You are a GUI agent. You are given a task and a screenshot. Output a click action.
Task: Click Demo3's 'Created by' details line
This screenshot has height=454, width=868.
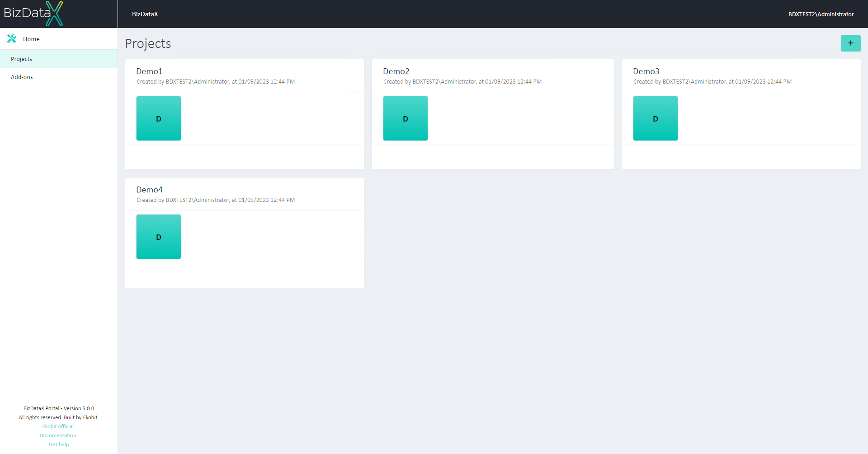tap(712, 82)
